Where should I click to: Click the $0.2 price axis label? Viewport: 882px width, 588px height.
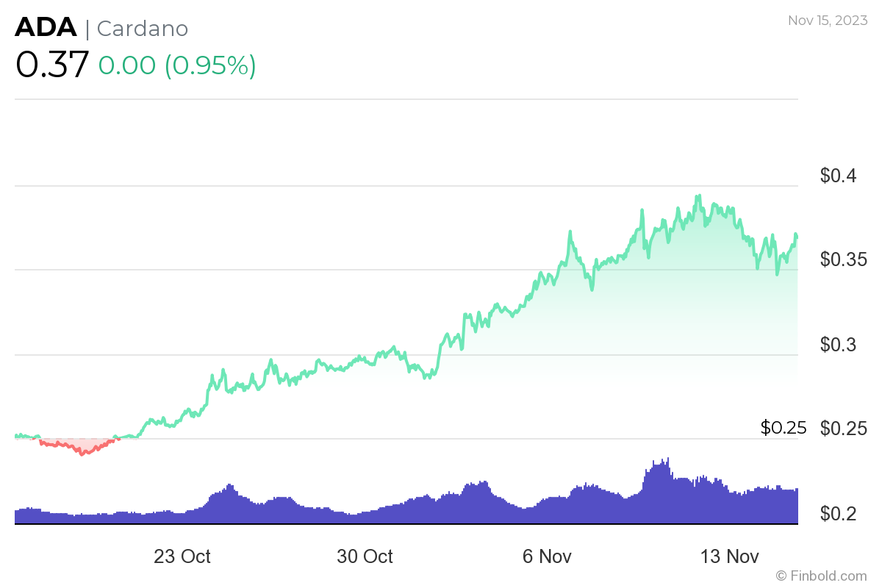pos(839,513)
